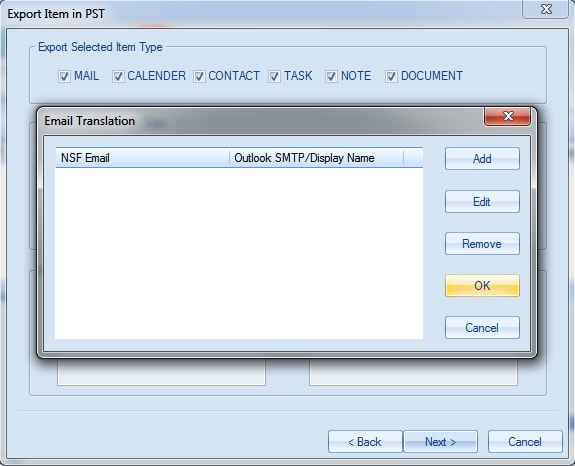575x466 pixels.
Task: Close Email Translation with red X
Action: click(508, 116)
